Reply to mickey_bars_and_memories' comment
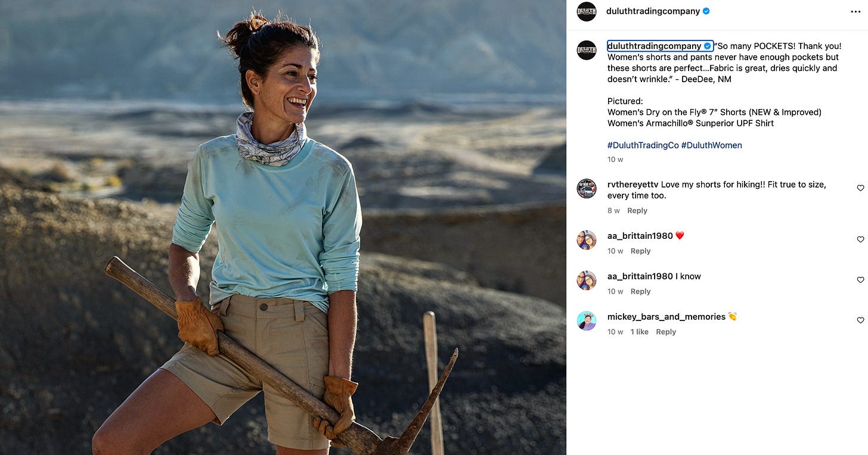The width and height of the screenshot is (868, 455). coord(666,332)
